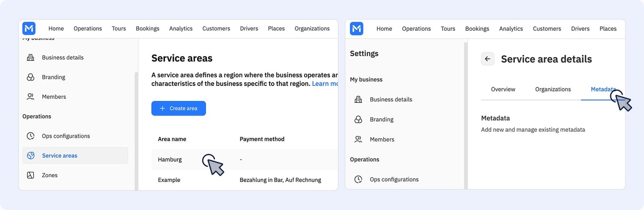The width and height of the screenshot is (644, 210).
Task: Switch to the Organizations tab
Action: coord(553,89)
